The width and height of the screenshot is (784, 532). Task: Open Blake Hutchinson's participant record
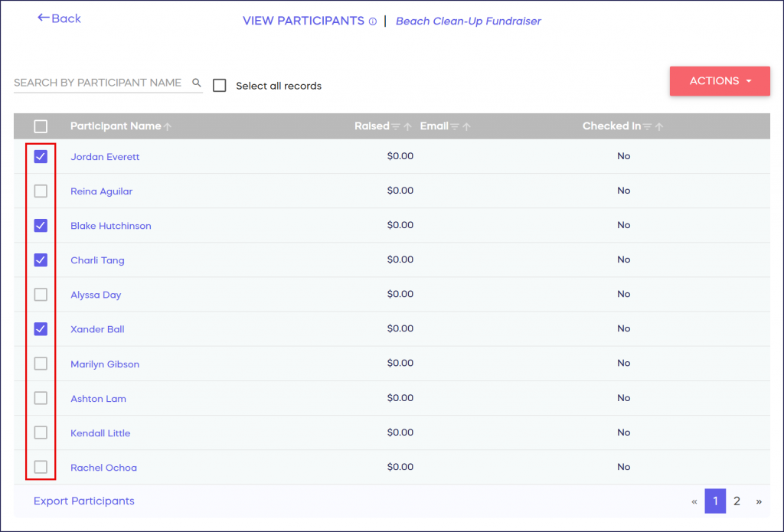[x=110, y=226]
